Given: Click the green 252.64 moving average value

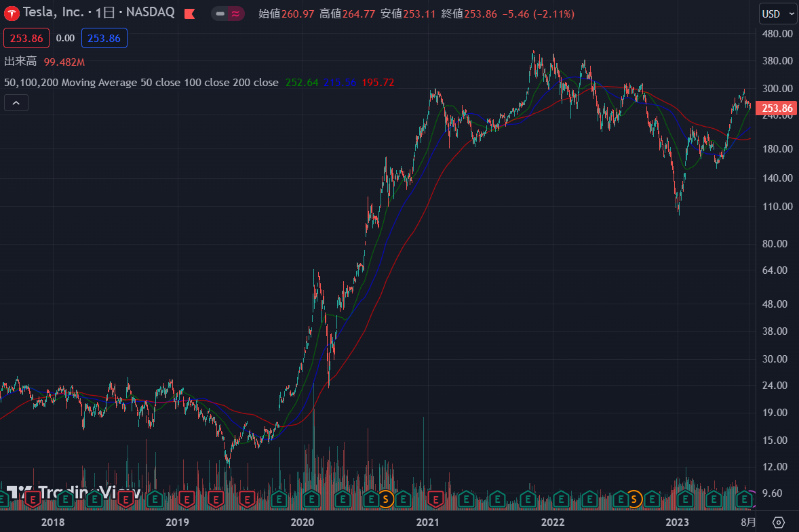Looking at the screenshot, I should click(302, 83).
